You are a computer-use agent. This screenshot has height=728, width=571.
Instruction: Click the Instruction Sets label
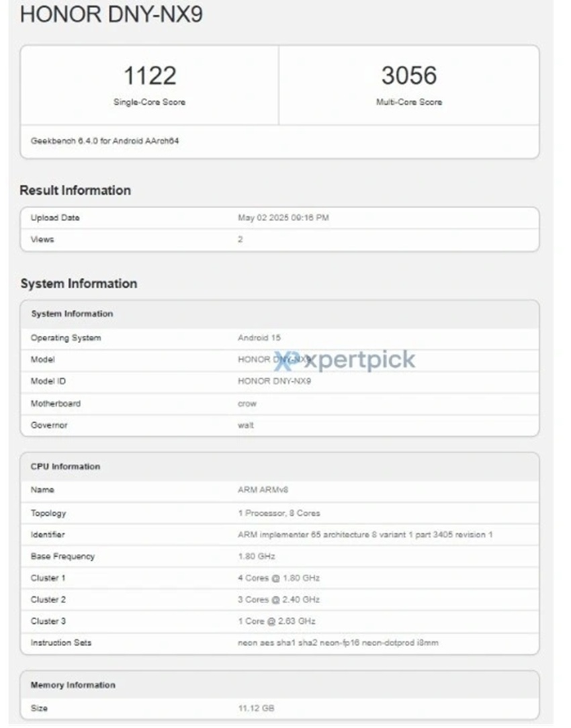coord(61,643)
